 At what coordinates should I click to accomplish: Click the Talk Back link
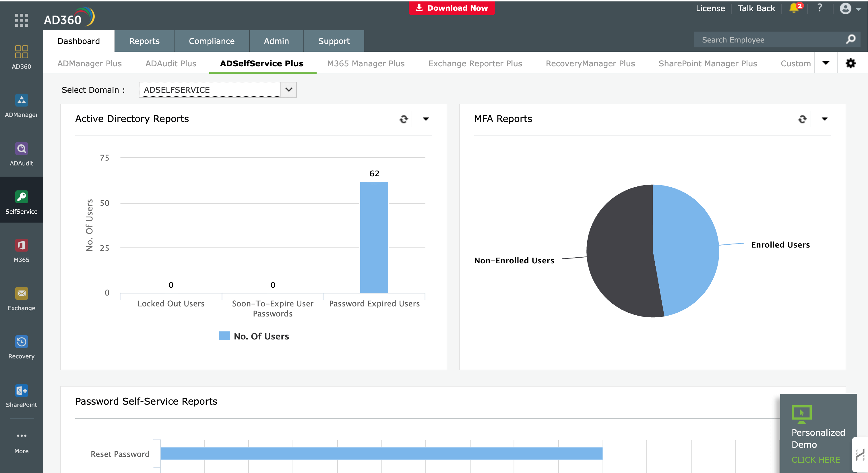(x=756, y=8)
